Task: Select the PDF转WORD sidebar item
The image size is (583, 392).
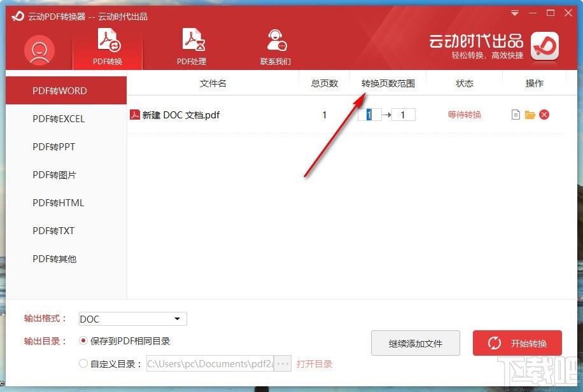Action: tap(59, 90)
